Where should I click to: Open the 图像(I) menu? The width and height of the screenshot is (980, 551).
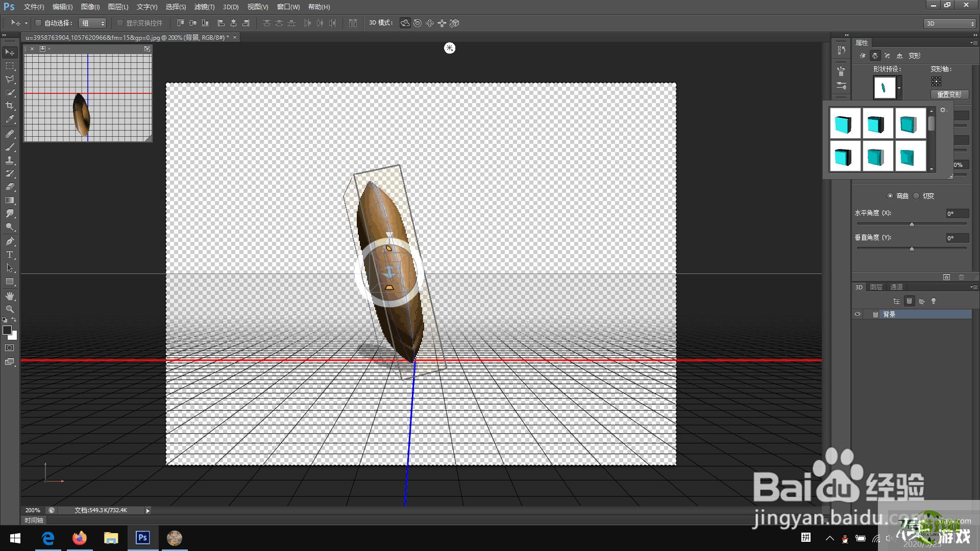[x=90, y=7]
